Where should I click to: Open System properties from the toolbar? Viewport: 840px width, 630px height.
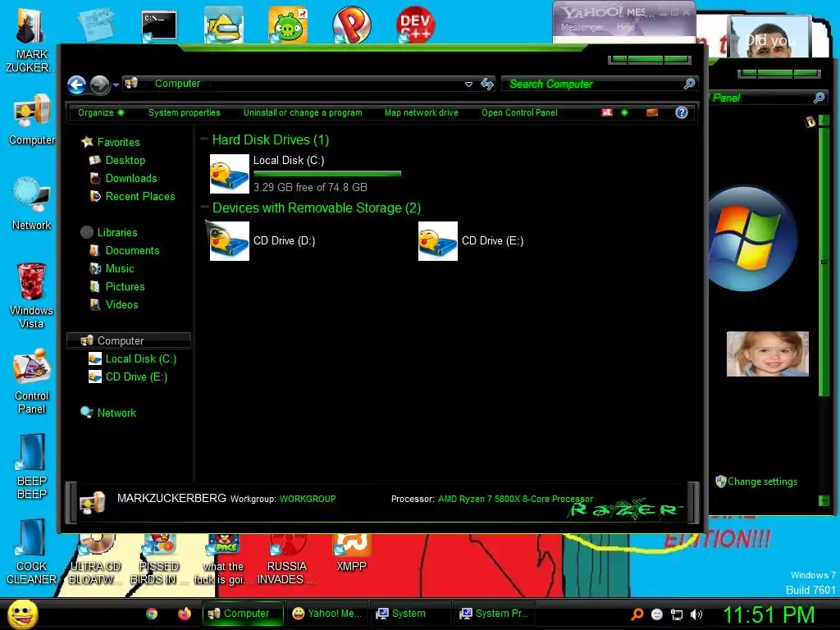click(185, 112)
